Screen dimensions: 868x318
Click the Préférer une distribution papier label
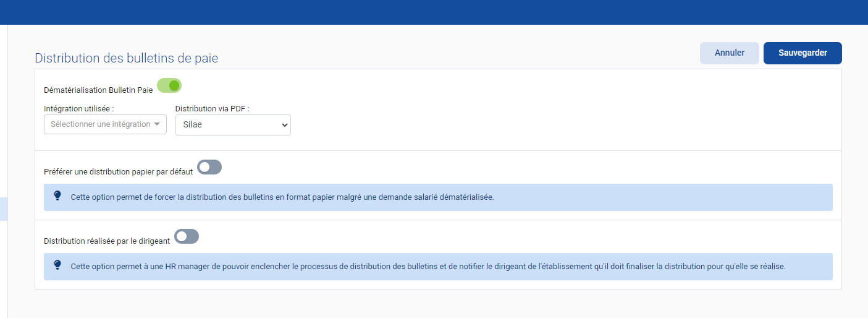coord(119,172)
